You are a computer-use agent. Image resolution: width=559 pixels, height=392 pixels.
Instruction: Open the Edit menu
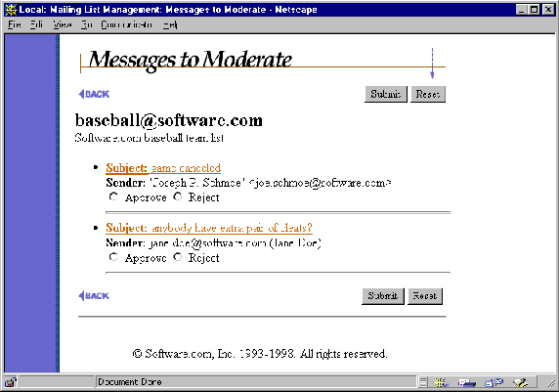(x=36, y=24)
